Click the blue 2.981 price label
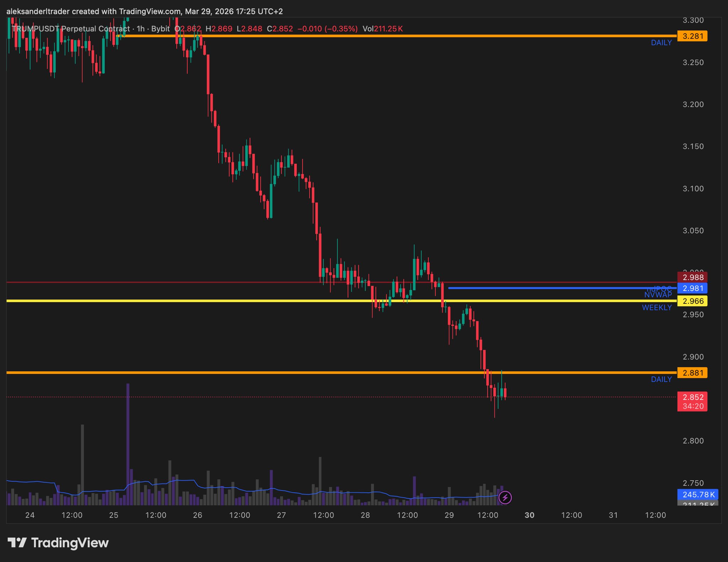This screenshot has height=562, width=728. pyautogui.click(x=692, y=288)
